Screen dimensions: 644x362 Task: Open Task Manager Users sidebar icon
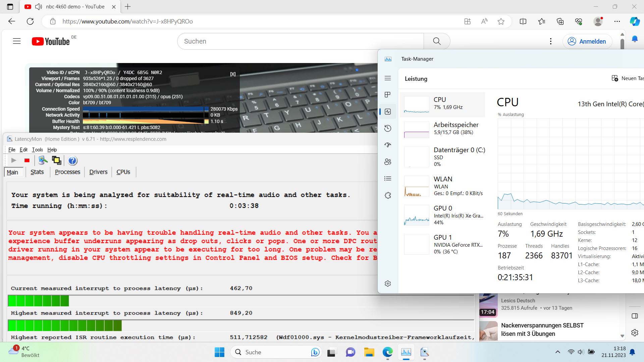click(x=388, y=162)
